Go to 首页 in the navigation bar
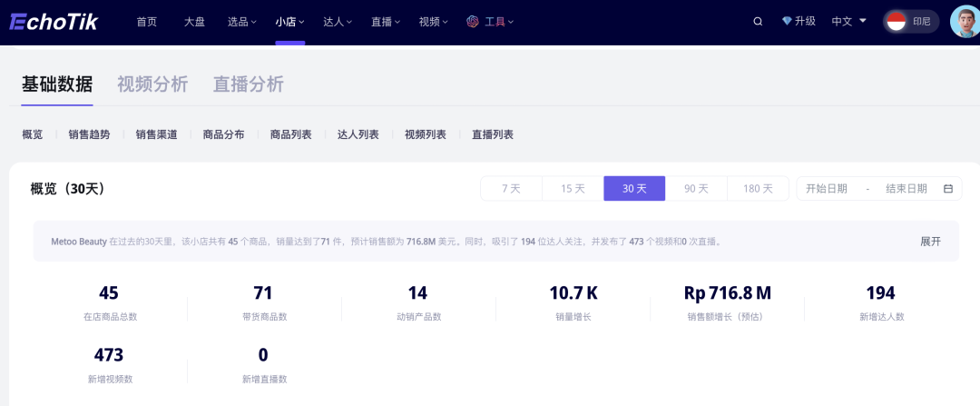This screenshot has width=980, height=406. pos(146,22)
